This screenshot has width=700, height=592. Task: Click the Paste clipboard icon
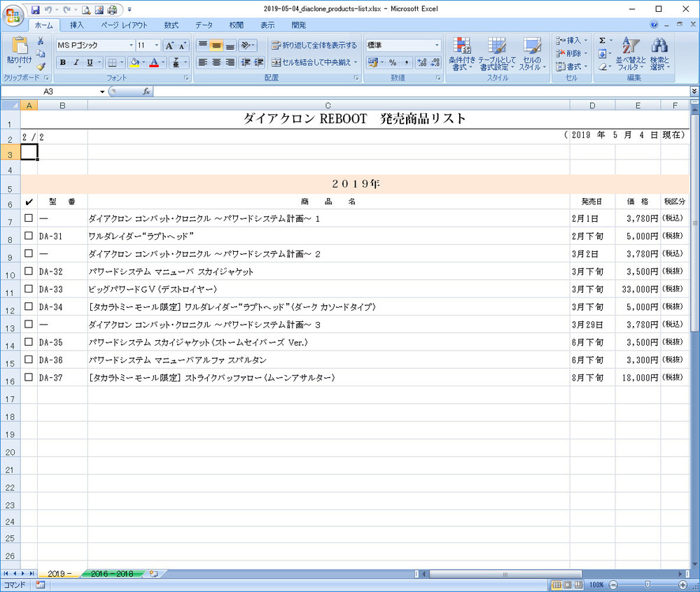click(20, 45)
